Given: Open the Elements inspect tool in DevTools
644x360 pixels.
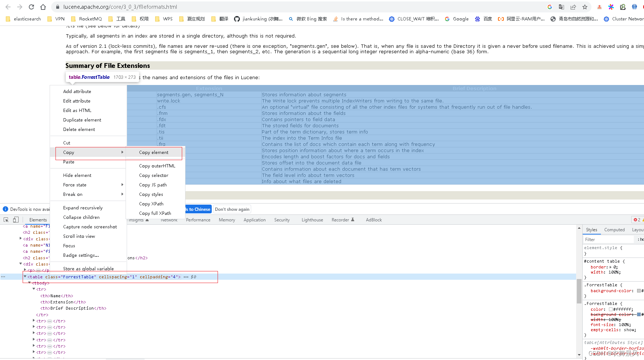Looking at the screenshot, I should (x=5, y=219).
